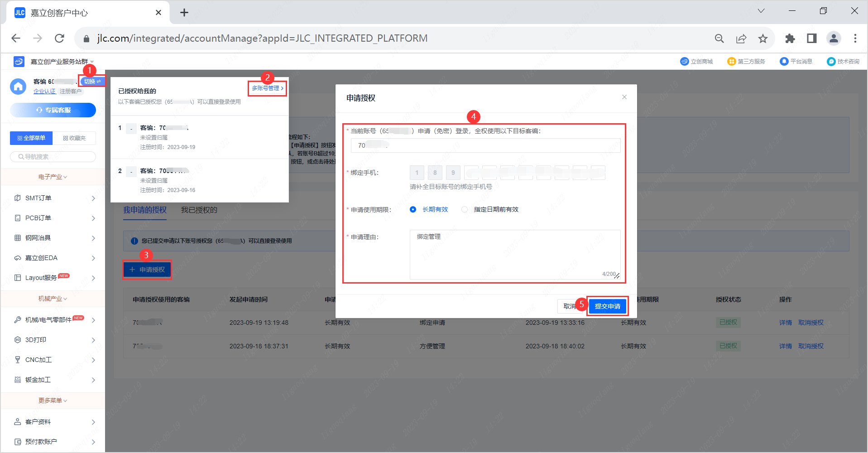
Task: Select 指定日期前有效 radio option
Action: (x=465, y=209)
